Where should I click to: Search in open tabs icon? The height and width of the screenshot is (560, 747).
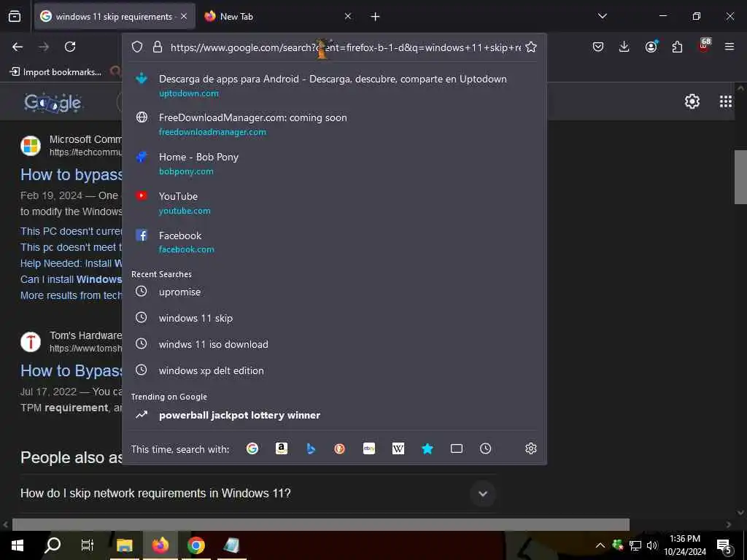coord(457,448)
